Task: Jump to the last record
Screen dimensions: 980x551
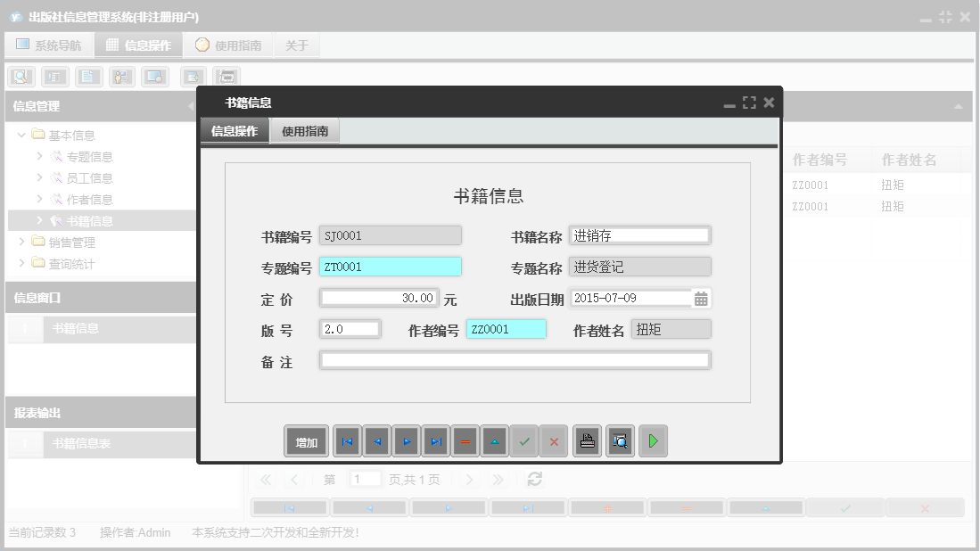Action: (435, 440)
